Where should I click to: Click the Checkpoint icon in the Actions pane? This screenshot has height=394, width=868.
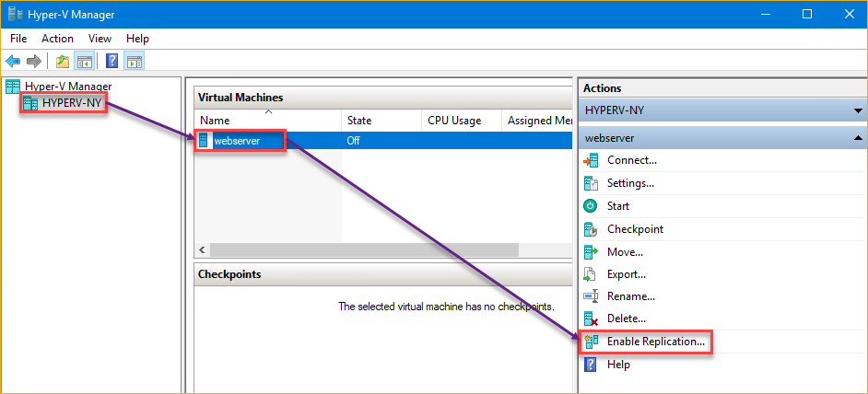pyautogui.click(x=591, y=229)
